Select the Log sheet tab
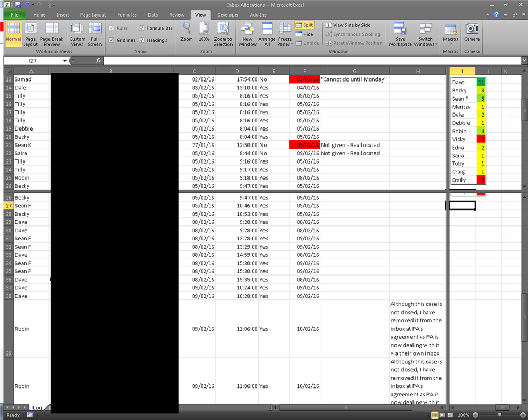 click(x=37, y=407)
